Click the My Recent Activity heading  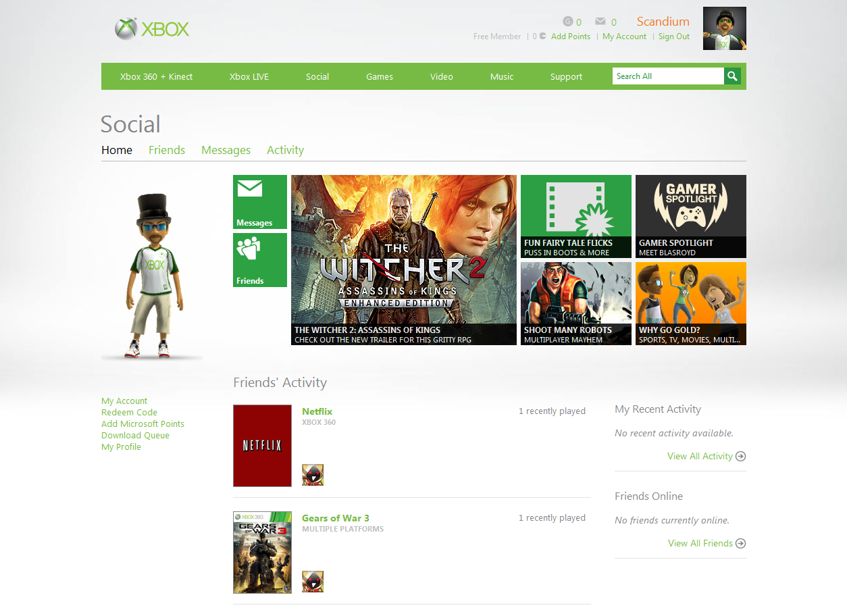coord(658,409)
